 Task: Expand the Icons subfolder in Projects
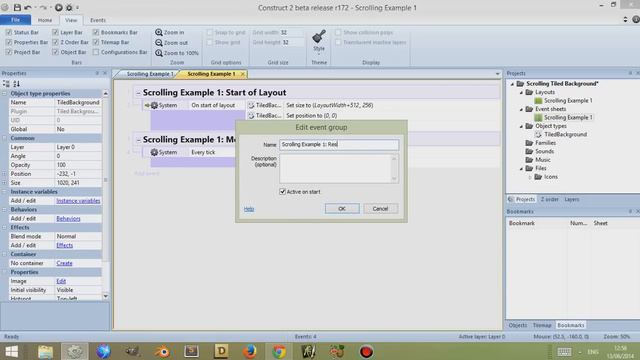(x=530, y=177)
